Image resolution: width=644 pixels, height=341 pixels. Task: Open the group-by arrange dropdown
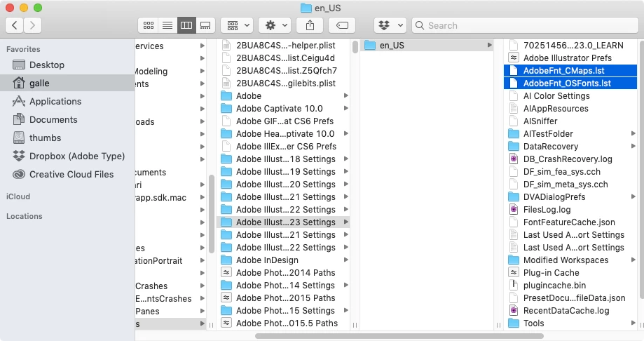pyautogui.click(x=237, y=25)
